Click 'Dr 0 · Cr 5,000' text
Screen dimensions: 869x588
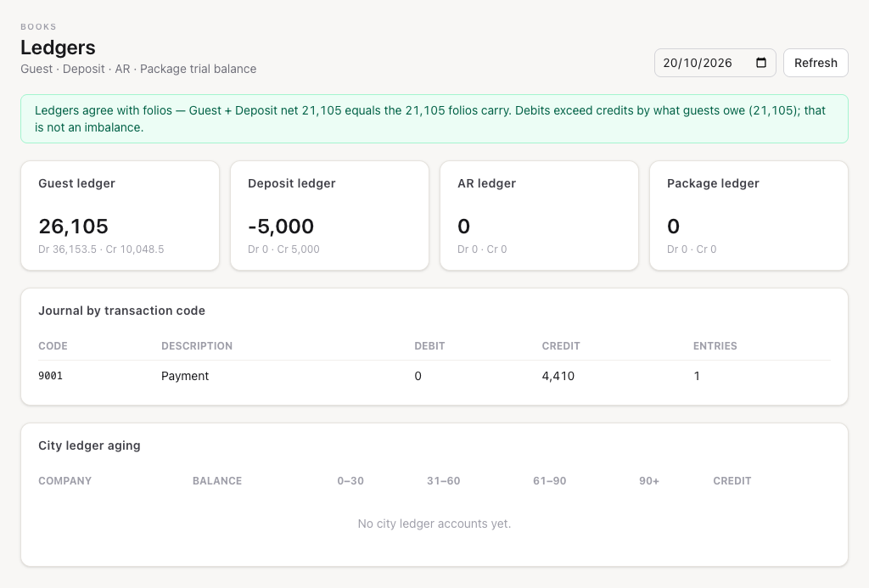pyautogui.click(x=283, y=249)
